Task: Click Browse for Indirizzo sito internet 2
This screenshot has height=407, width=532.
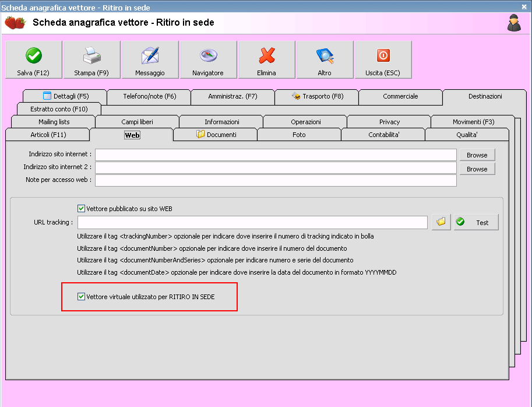Action: point(477,169)
